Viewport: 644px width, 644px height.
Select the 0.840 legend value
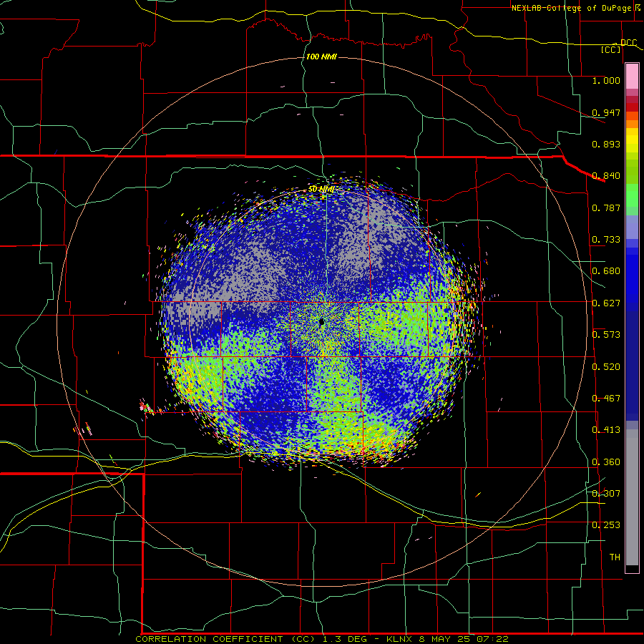(x=606, y=176)
